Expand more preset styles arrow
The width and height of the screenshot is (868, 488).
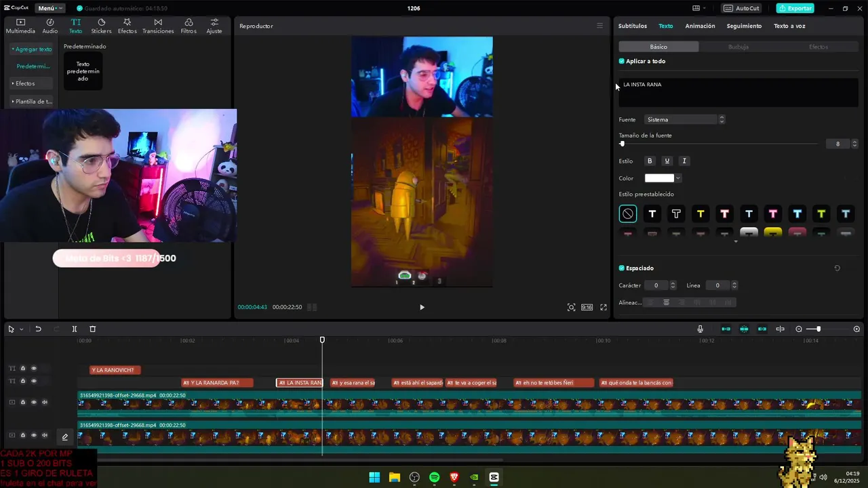pyautogui.click(x=736, y=241)
